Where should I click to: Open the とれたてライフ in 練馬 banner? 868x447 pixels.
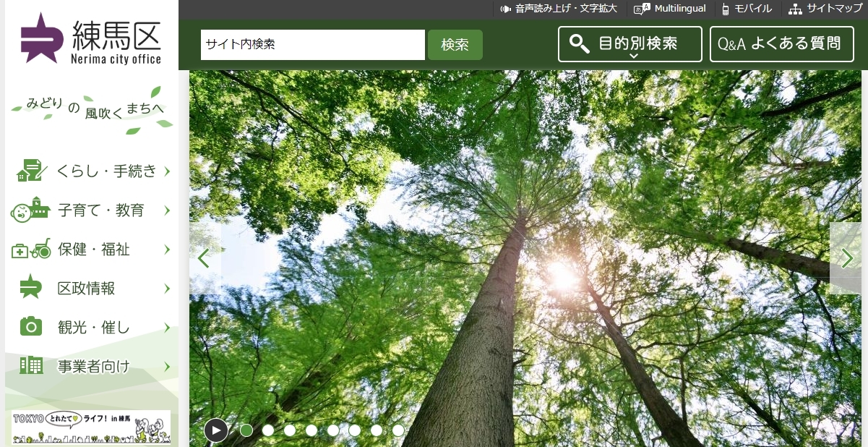coord(91,427)
